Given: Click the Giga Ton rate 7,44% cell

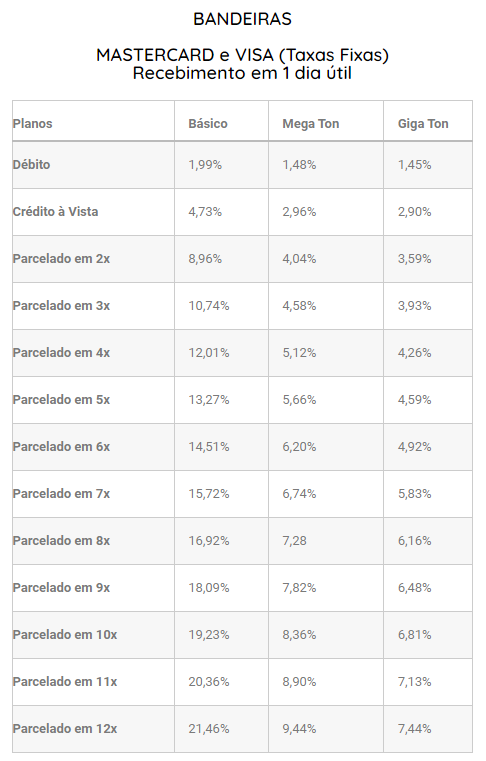Looking at the screenshot, I should 428,729.
